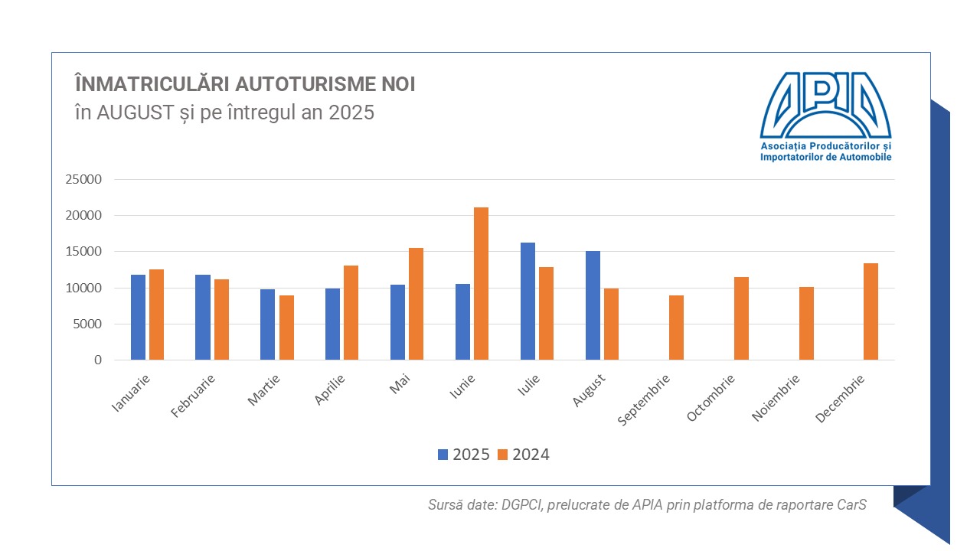Click the orange 2024 legend swatch

pos(502,455)
